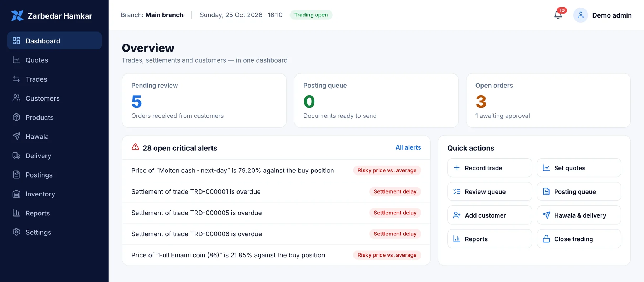Click Settlement delay tag for TRD-000005
Viewport: 644px width, 282px height.
395,213
